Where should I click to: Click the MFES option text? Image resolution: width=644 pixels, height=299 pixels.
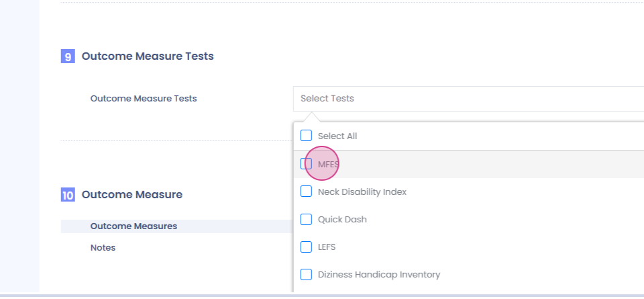tap(329, 163)
